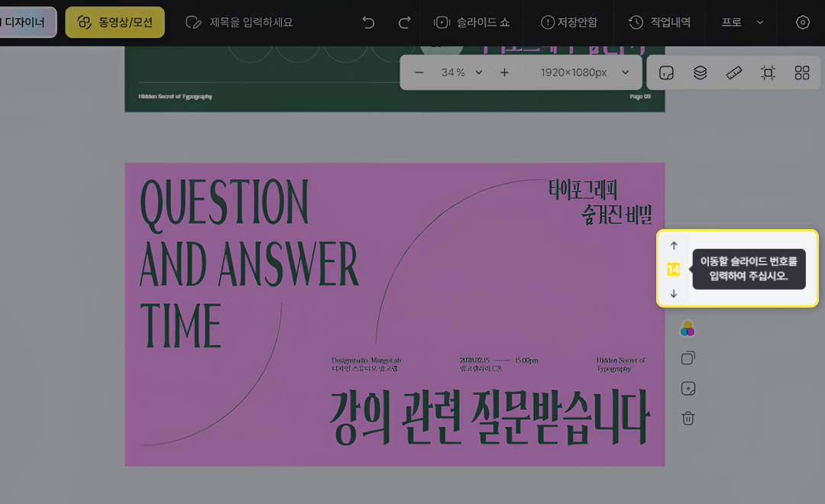The height and width of the screenshot is (504, 825).
Task: Open the four-square grid view icon
Action: tap(801, 73)
